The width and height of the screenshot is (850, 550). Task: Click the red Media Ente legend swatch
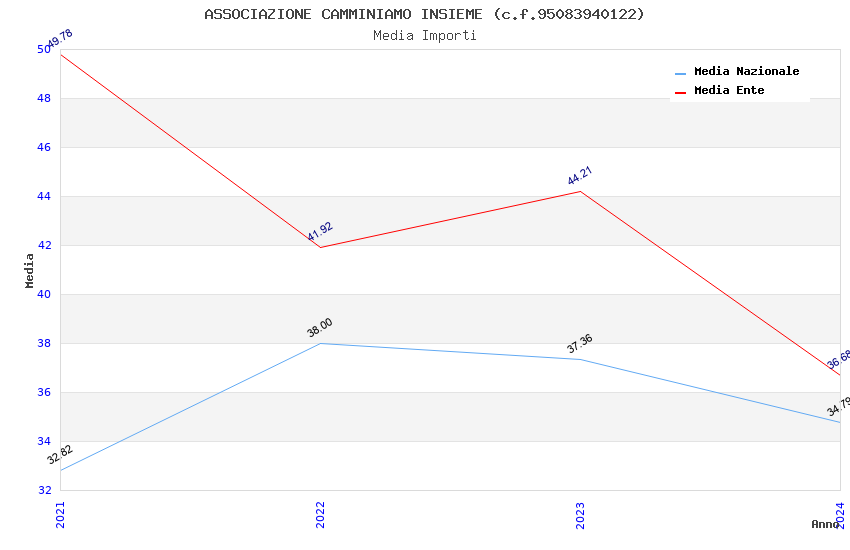point(681,92)
